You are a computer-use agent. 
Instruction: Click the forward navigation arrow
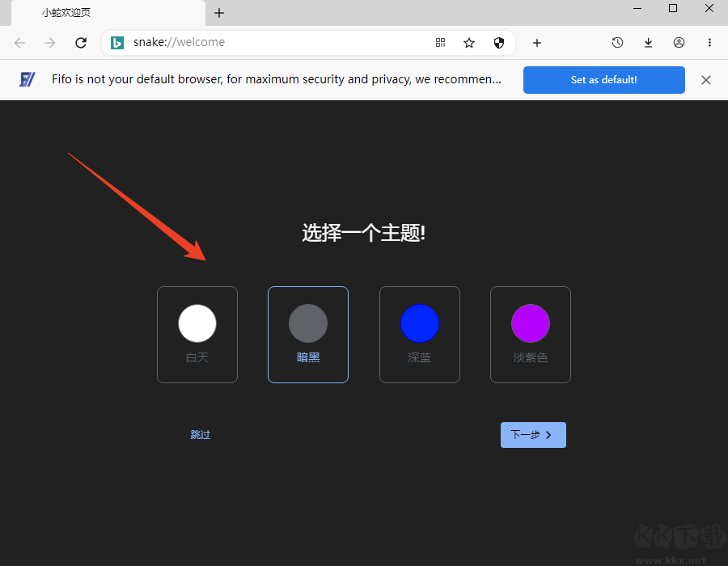(49, 42)
